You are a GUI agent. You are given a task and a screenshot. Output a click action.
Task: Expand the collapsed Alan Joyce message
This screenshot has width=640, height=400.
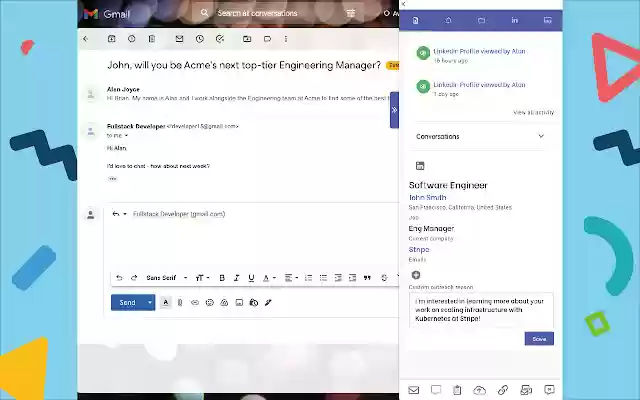click(x=247, y=94)
